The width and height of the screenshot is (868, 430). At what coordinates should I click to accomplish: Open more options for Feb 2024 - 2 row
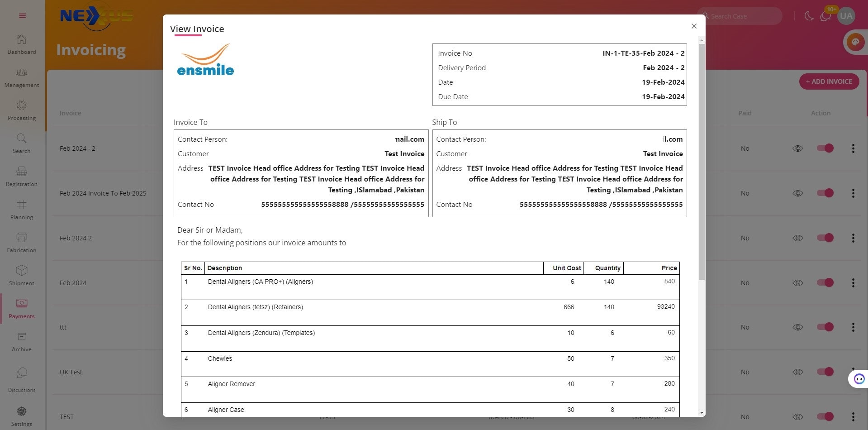pyautogui.click(x=853, y=148)
